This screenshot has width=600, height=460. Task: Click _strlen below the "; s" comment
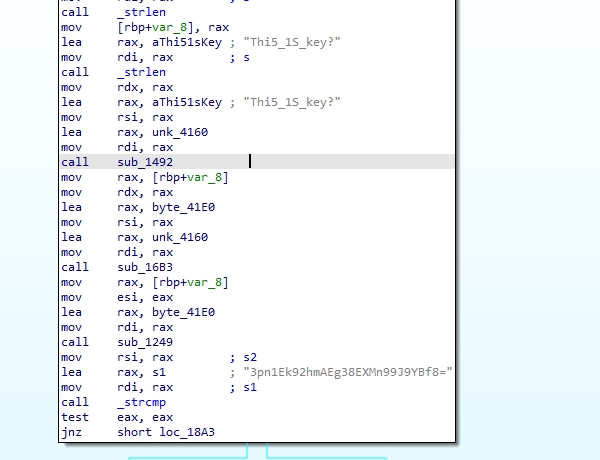pyautogui.click(x=142, y=72)
